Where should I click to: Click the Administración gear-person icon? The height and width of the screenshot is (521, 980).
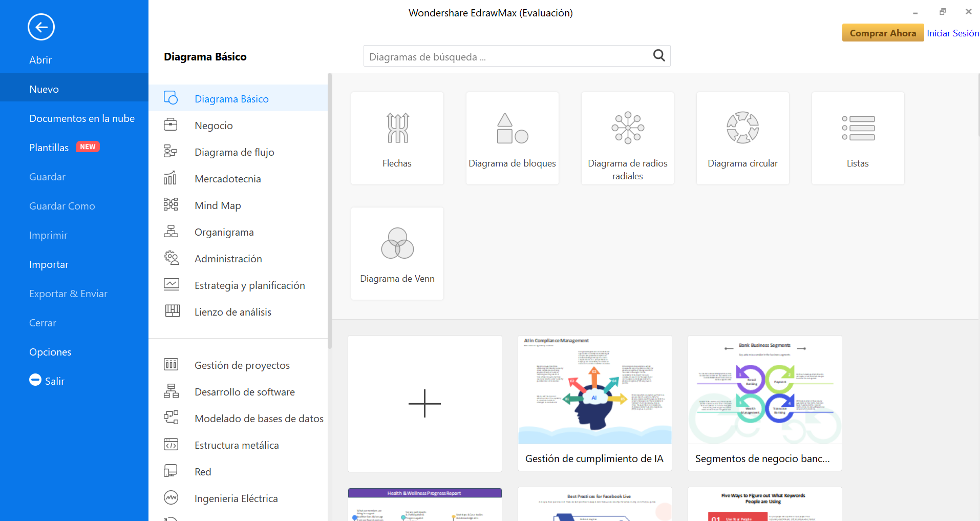(172, 258)
